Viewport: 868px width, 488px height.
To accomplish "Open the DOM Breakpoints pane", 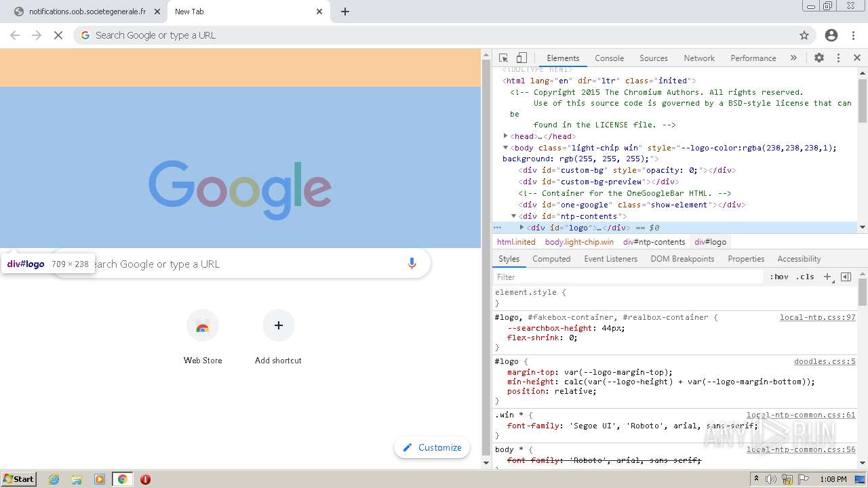I will (682, 259).
